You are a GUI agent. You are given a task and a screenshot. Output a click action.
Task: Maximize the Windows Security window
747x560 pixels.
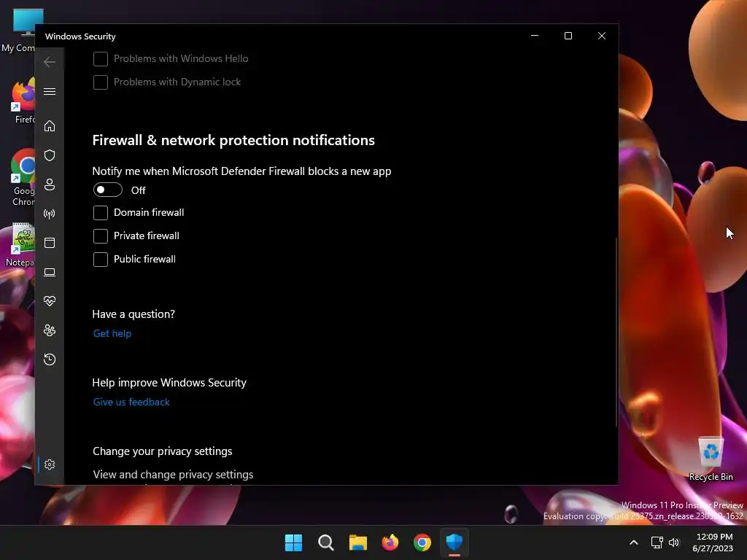coord(568,36)
